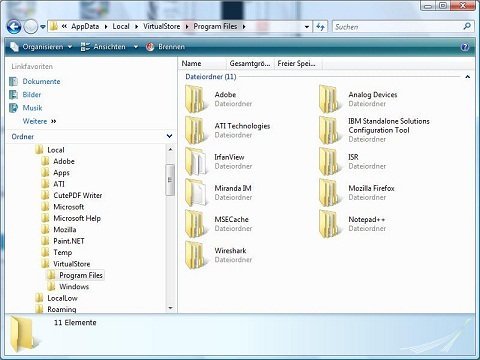The image size is (480, 360).
Task: Expand the arrow after VirtualStore breadcrumb
Action: coord(187,27)
